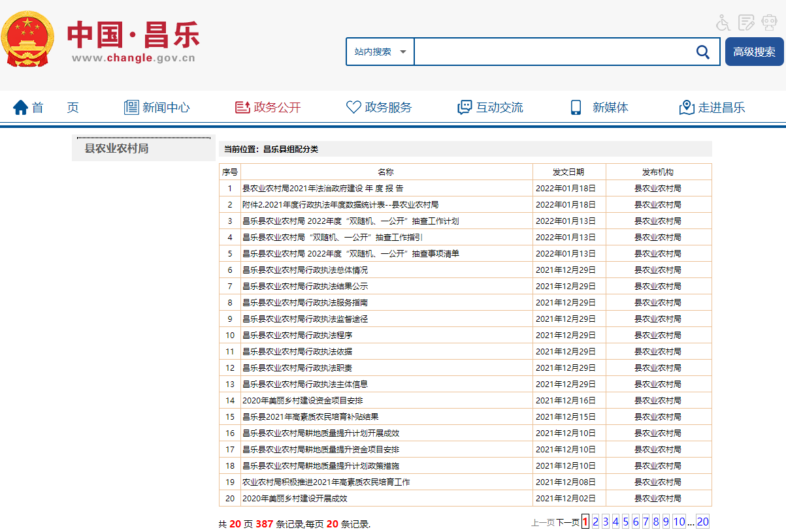Go to home via the house icon
Viewport: 786px width, 532px height.
21,108
